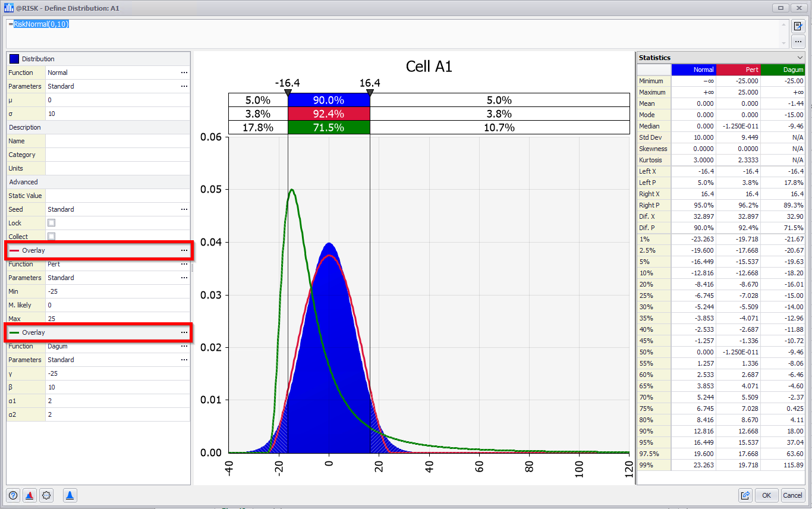This screenshot has height=509, width=812.
Task: Open the graph settings gear icon
Action: pos(47,495)
